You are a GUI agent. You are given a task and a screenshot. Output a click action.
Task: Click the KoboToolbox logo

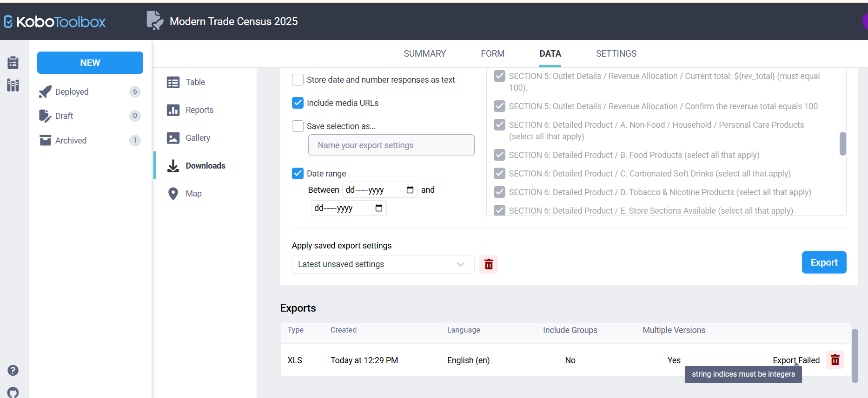(54, 22)
